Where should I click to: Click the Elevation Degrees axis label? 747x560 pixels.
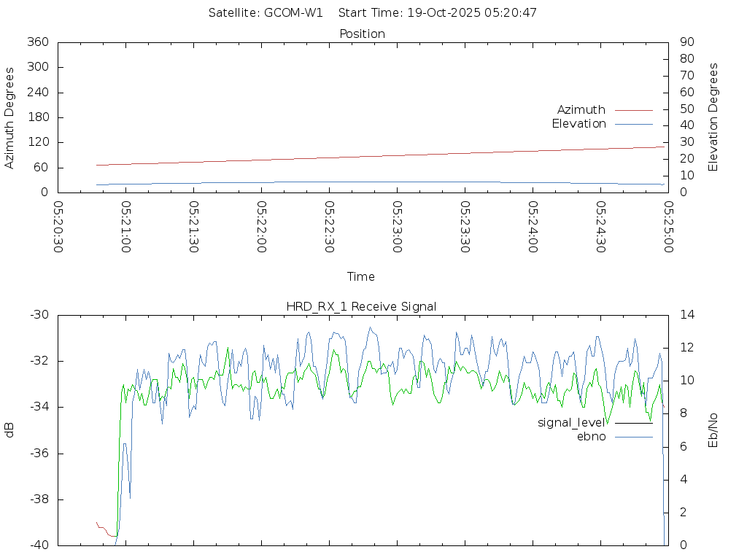click(713, 117)
